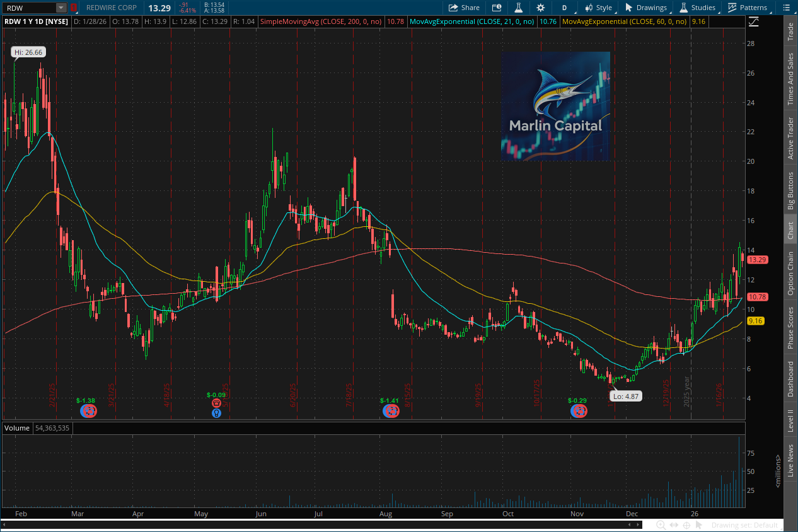Click the Hi: 26.66 price bubble
Screen dimensions: 798x532
click(x=28, y=52)
